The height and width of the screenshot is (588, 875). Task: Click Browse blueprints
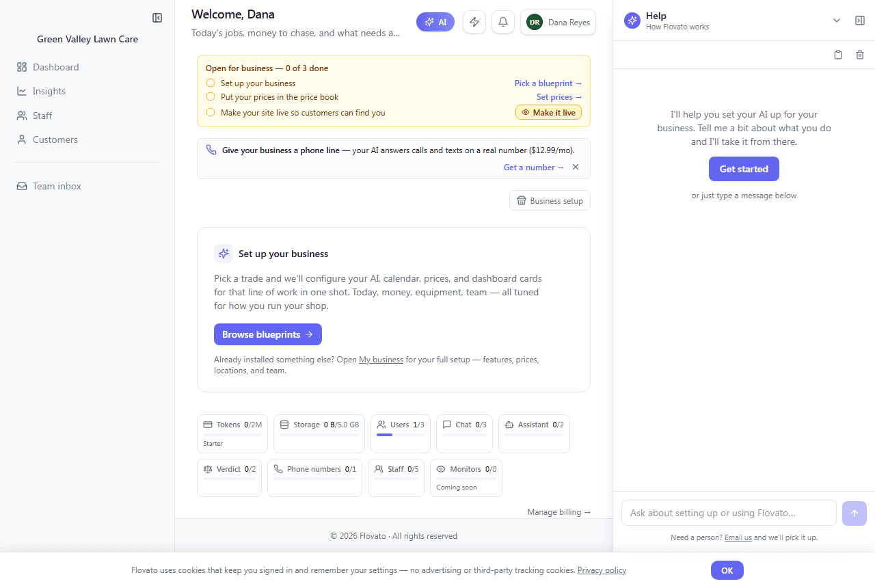[x=268, y=334]
